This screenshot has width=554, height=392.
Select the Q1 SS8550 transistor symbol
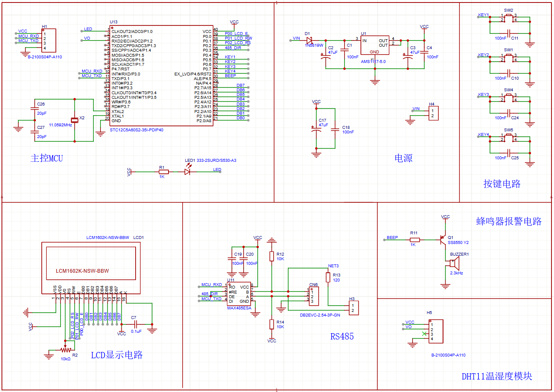[443, 239]
